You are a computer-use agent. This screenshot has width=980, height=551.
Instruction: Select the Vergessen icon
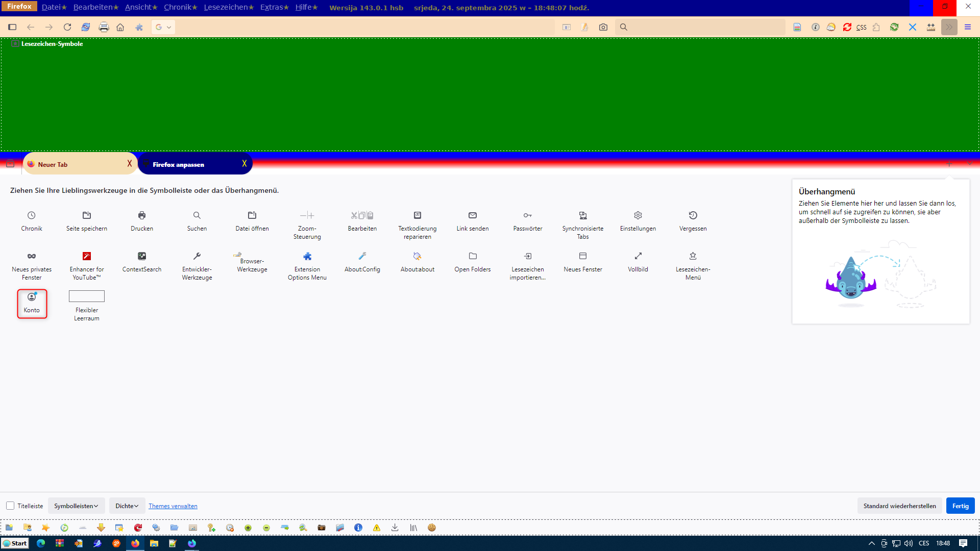point(693,215)
